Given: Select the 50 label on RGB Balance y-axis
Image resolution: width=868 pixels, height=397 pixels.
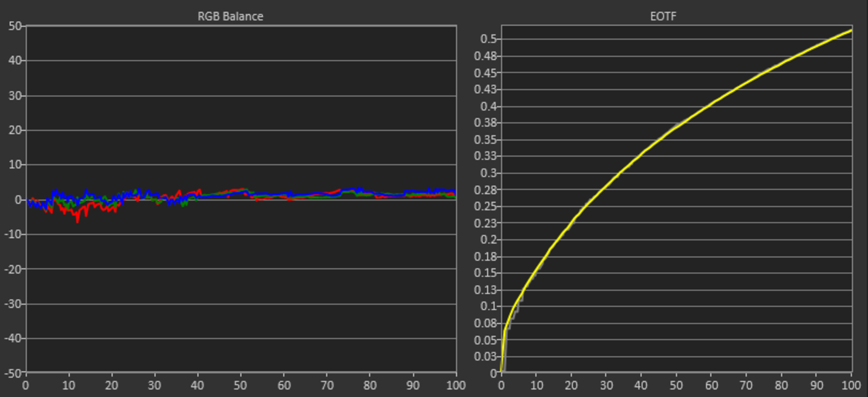Looking at the screenshot, I should tap(15, 26).
